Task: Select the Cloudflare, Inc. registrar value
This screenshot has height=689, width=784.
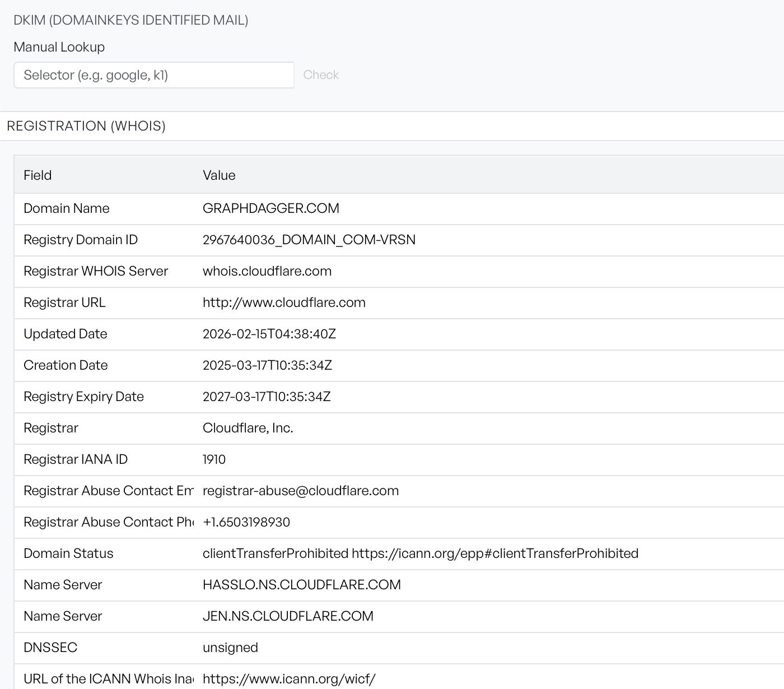Action: pos(248,428)
